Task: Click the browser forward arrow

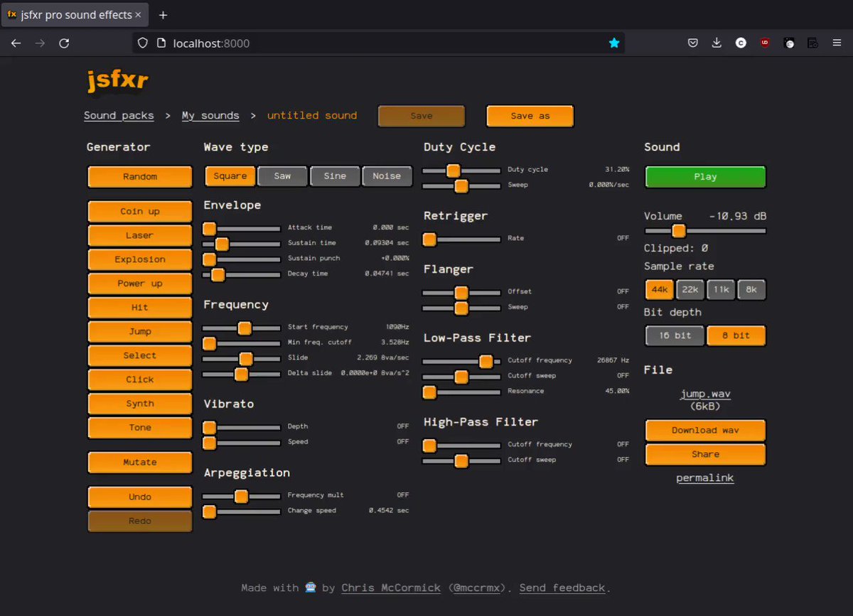Action: click(40, 43)
